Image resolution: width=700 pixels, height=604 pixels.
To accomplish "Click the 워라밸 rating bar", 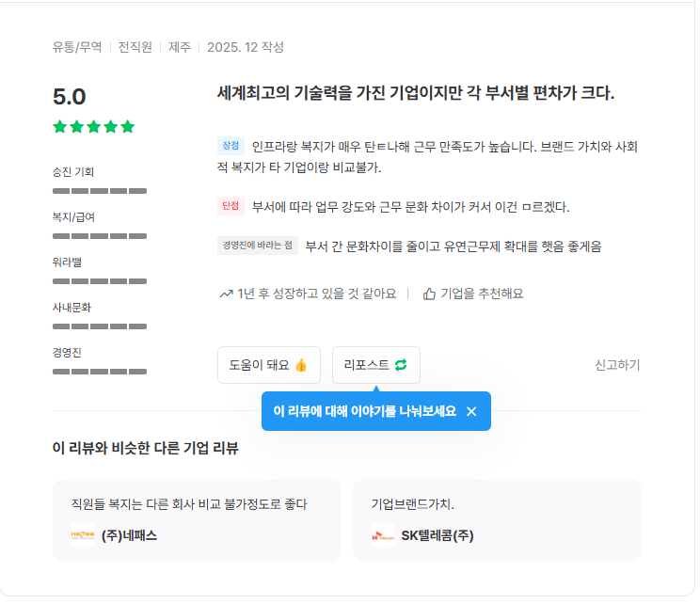I will (x=100, y=281).
